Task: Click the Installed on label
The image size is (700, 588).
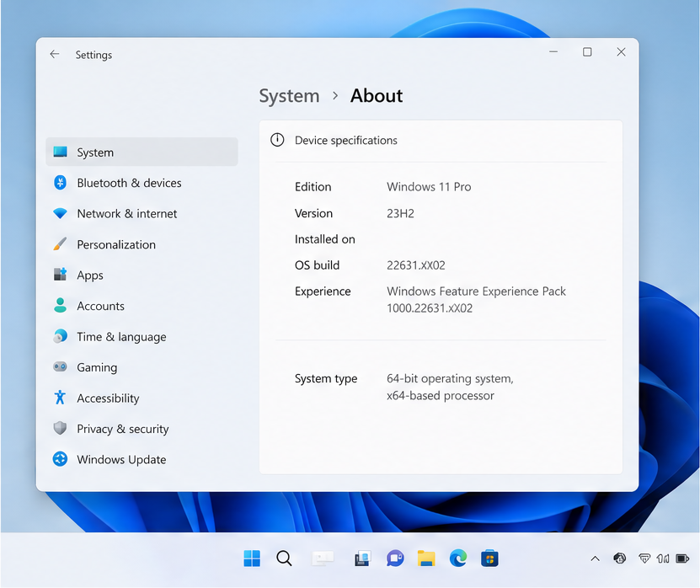Action: 324,239
